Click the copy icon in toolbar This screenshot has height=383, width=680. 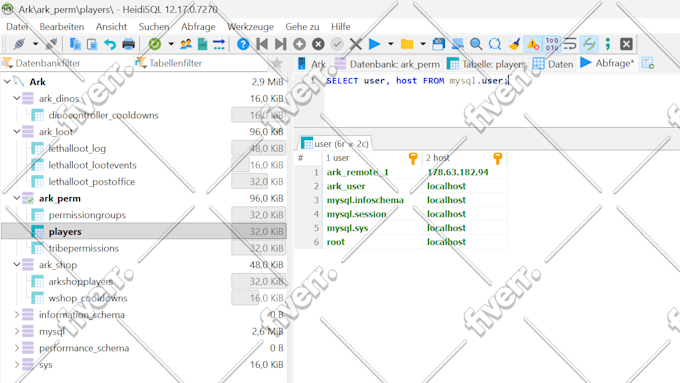click(75, 44)
